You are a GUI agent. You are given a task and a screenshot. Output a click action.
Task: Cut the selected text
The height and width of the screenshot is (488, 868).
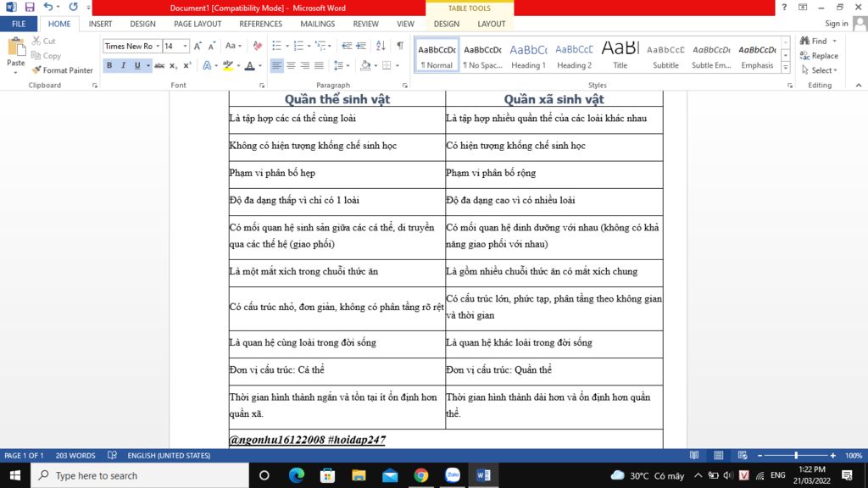point(44,41)
